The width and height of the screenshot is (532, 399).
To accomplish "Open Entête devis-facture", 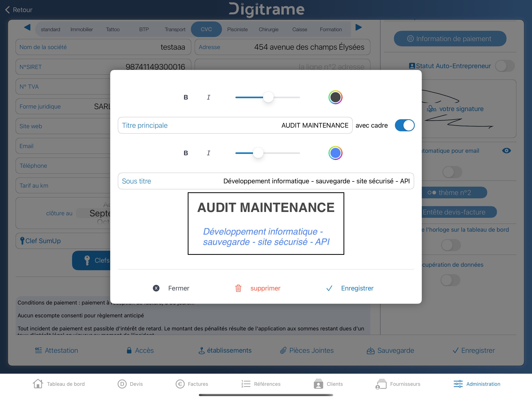I will click(x=459, y=212).
